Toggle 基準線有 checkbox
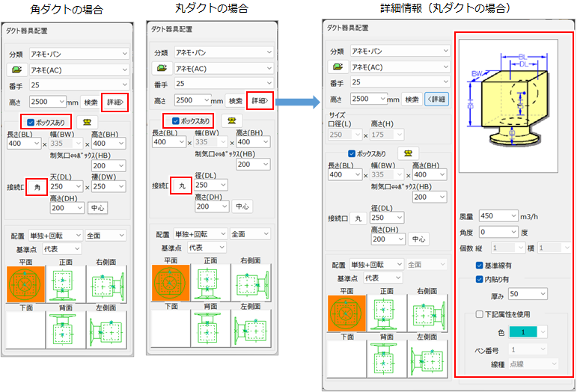 click(480, 265)
